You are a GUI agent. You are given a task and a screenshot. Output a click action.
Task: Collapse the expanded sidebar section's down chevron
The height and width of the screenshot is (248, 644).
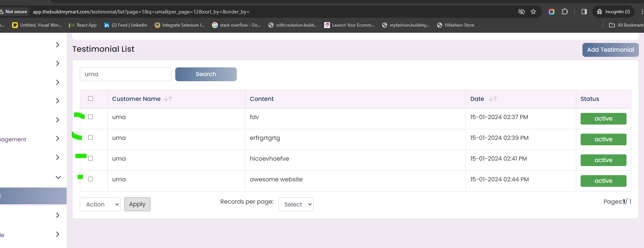(58, 177)
